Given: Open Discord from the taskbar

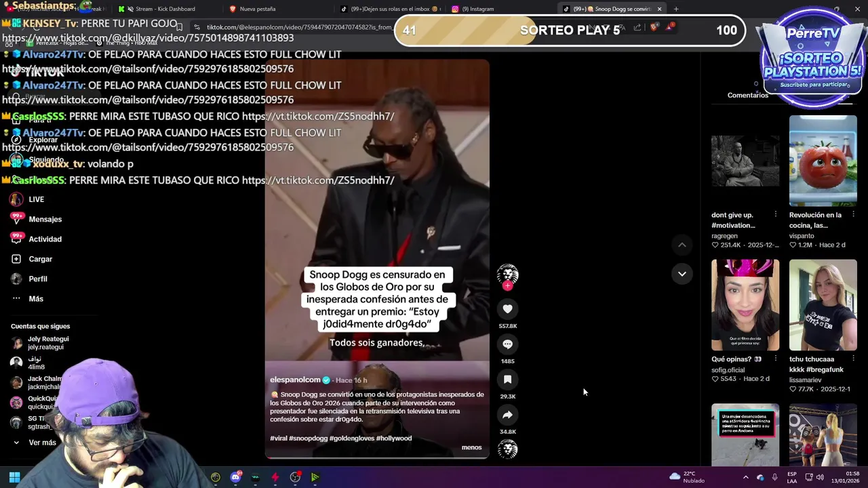Looking at the screenshot, I should pos(235,477).
